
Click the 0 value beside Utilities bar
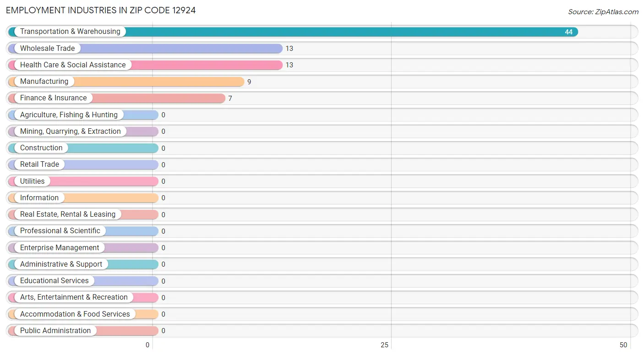coord(163,181)
